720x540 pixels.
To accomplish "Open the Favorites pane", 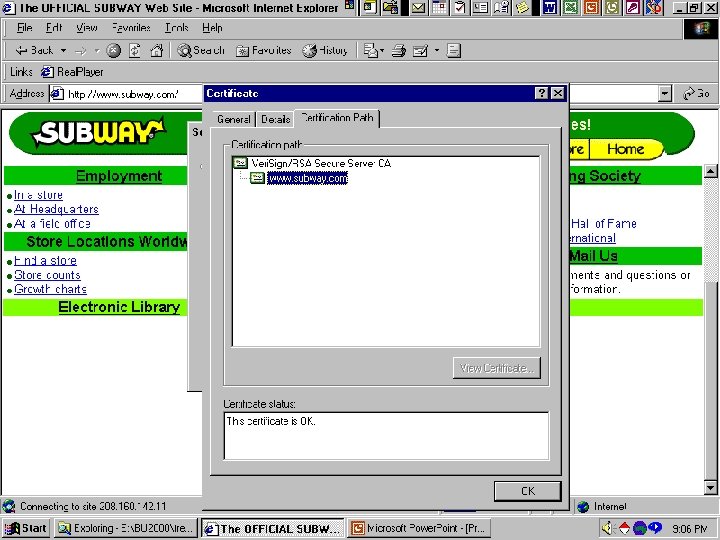I will click(x=264, y=51).
